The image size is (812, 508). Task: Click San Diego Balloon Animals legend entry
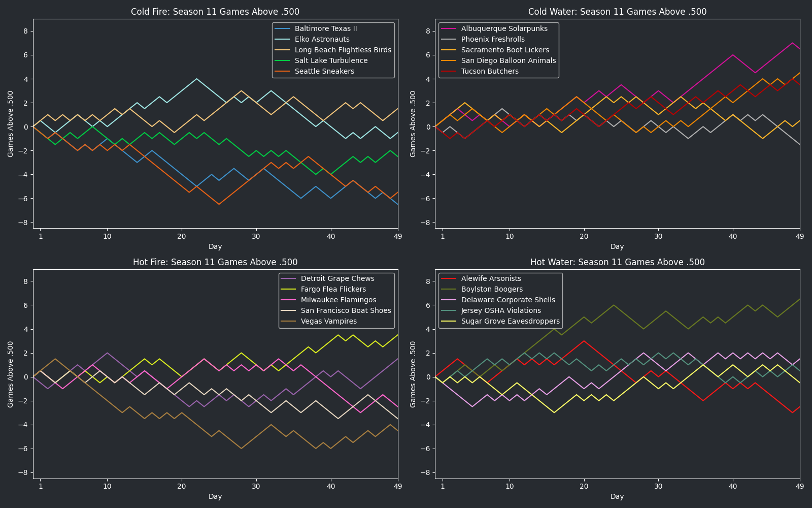tap(508, 60)
